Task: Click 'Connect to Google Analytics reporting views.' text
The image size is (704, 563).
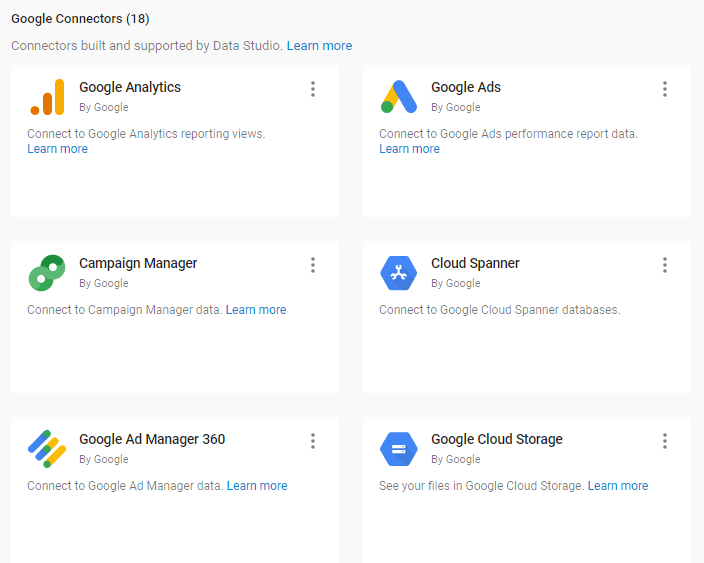Action: tap(146, 134)
